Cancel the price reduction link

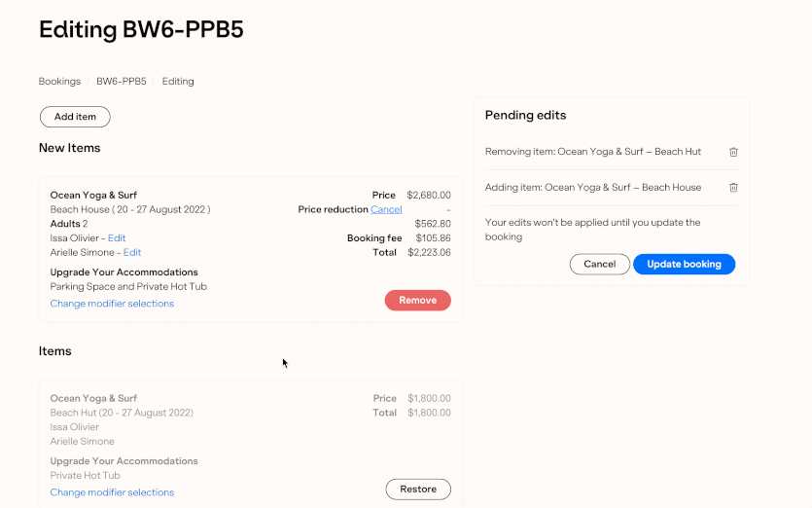pyautogui.click(x=386, y=209)
